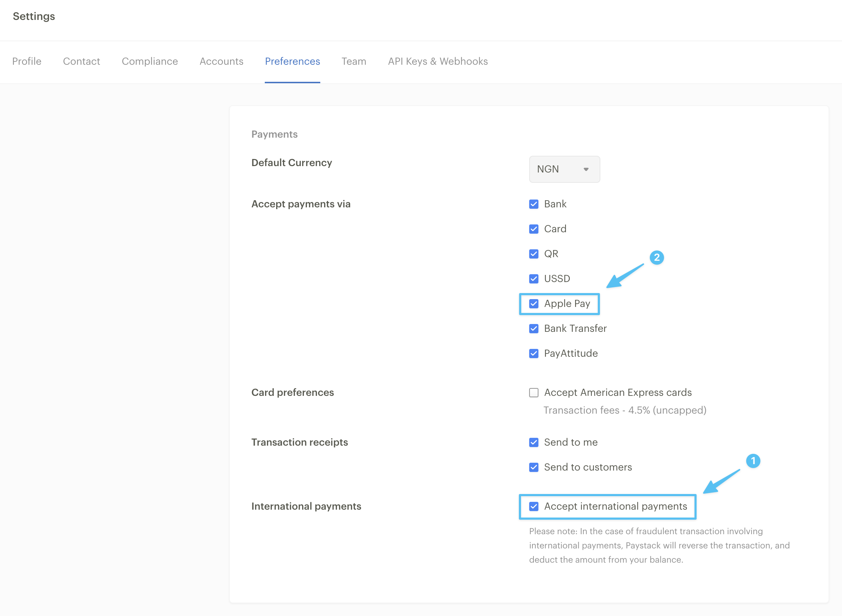Toggle Send to customers receipts checkbox
The image size is (842, 616).
pos(533,467)
